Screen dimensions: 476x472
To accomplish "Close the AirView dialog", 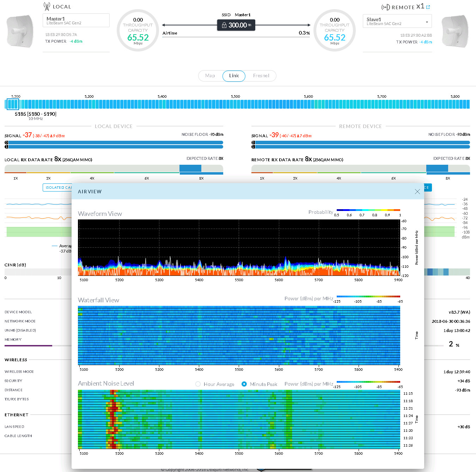I will [x=417, y=192].
